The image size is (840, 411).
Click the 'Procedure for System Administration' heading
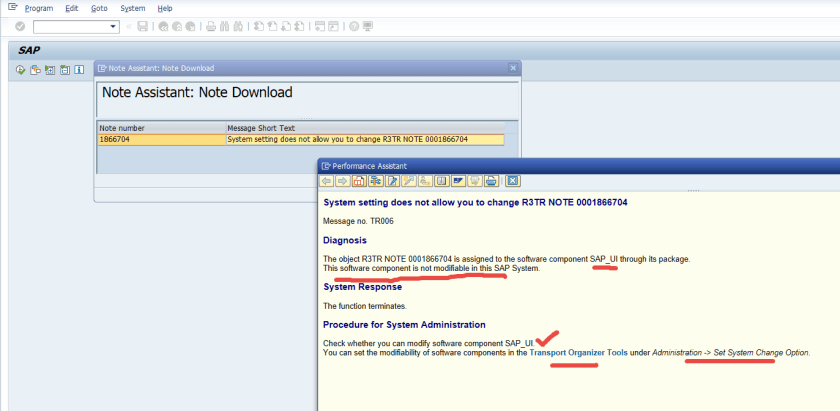pyautogui.click(x=404, y=325)
